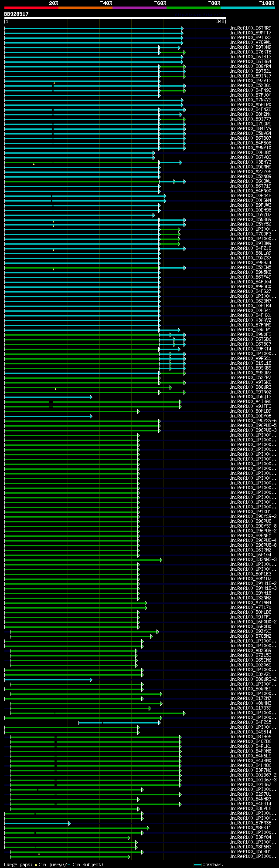Screen dimensions: 279x868
Task: Click hit label UniRef100_B4FZJ8
Action: 251,248
